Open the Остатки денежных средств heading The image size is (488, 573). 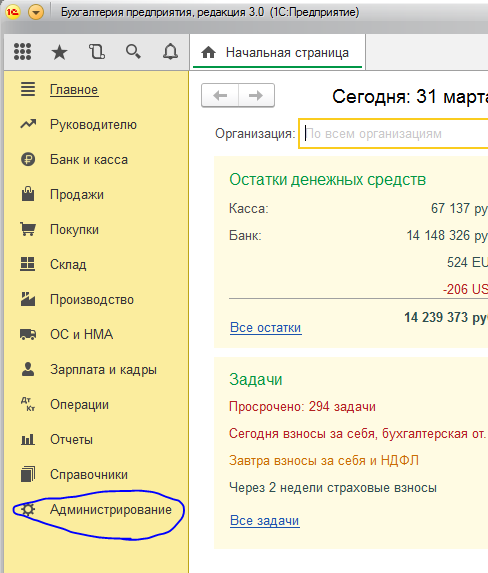coord(328,179)
